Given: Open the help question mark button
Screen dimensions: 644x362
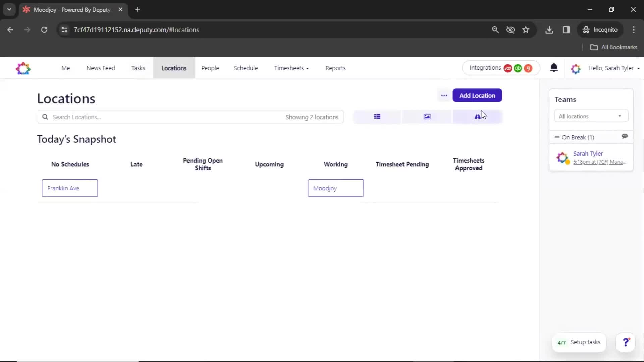Looking at the screenshot, I should [x=626, y=342].
